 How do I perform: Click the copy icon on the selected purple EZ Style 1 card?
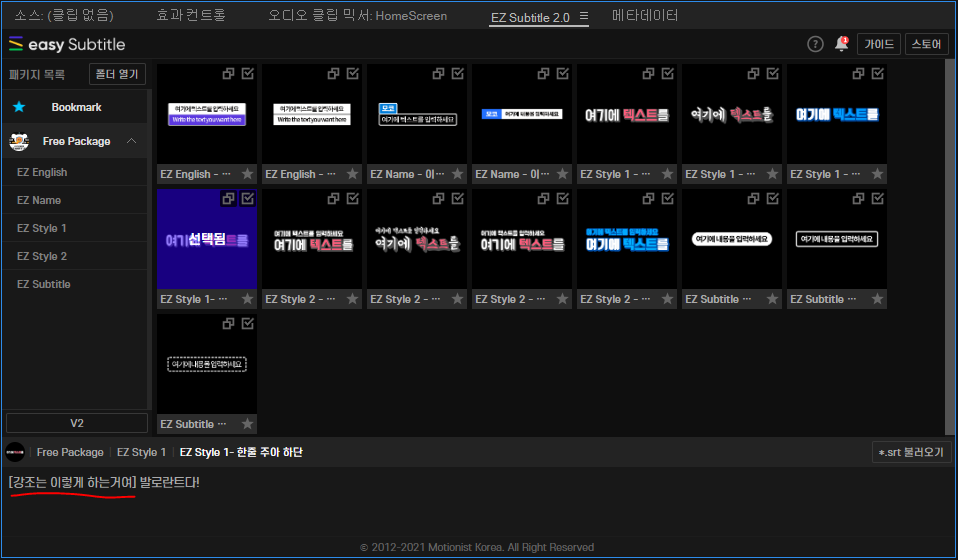pos(229,199)
